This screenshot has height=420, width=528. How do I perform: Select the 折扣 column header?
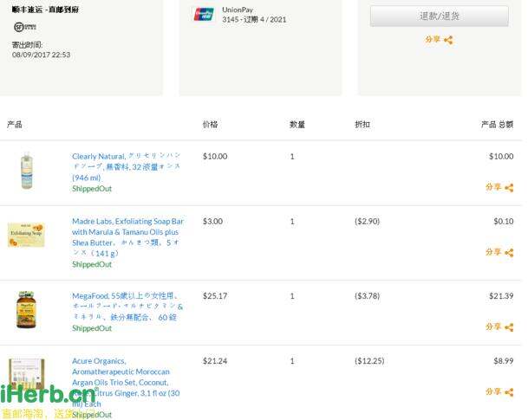(362, 125)
